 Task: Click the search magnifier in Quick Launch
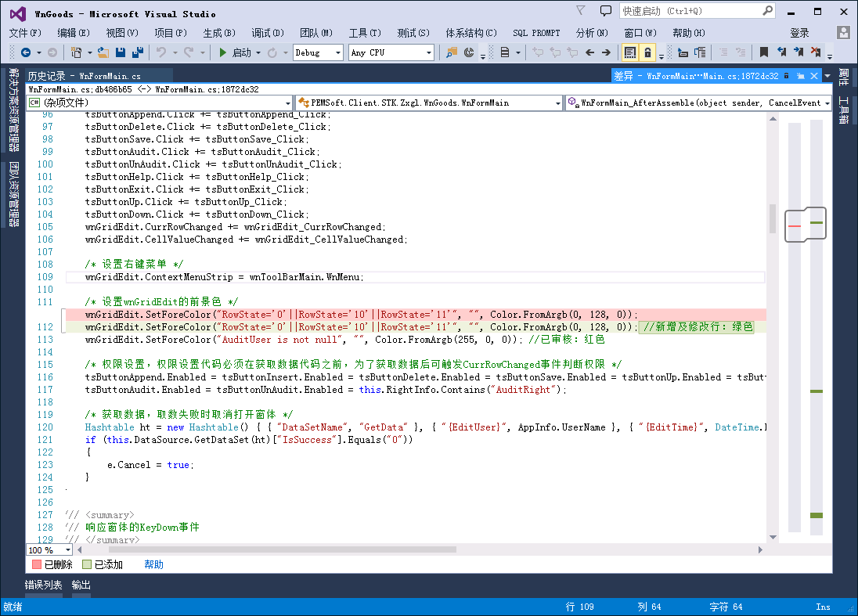pyautogui.click(x=768, y=10)
